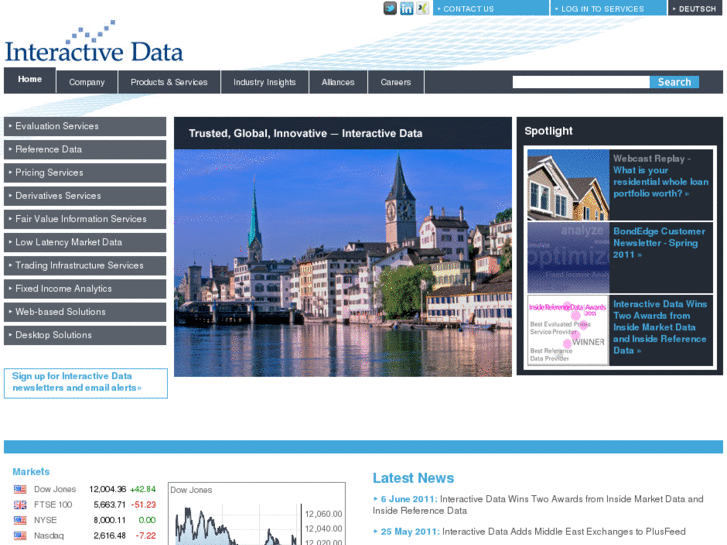Click the search input field

[x=581, y=82]
